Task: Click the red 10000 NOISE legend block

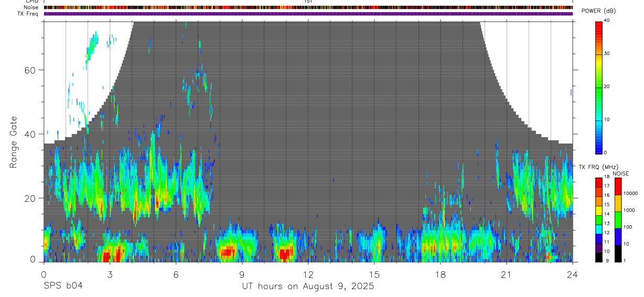Action: 618,187
